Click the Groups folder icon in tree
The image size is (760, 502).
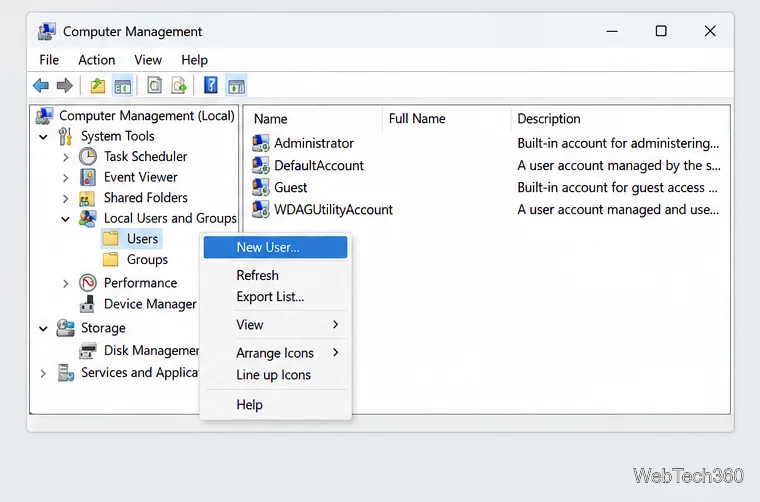[111, 259]
